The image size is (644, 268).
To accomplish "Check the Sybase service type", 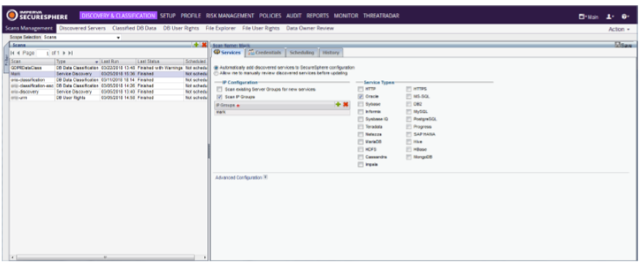I will point(360,104).
